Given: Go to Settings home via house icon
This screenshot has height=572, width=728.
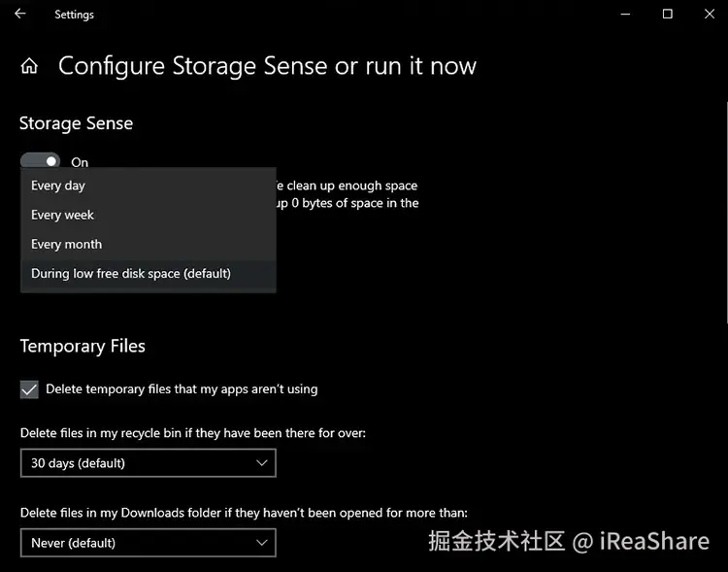Looking at the screenshot, I should point(30,66).
